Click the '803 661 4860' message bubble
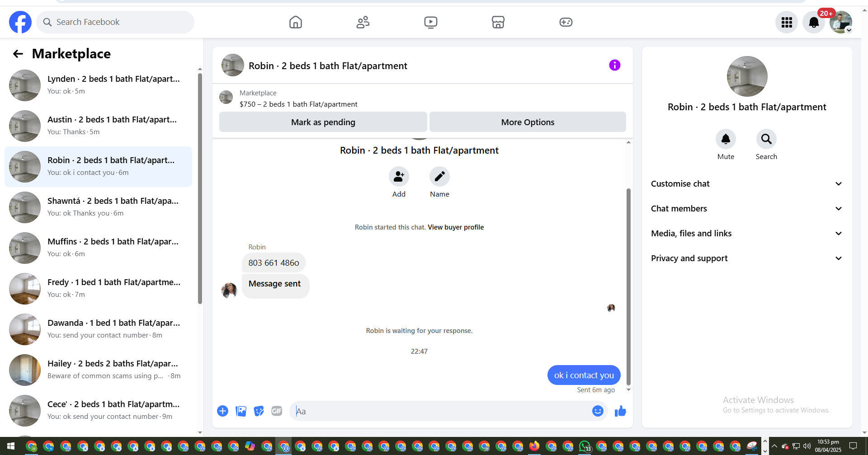Viewport: 868px width, 455px height. (274, 263)
